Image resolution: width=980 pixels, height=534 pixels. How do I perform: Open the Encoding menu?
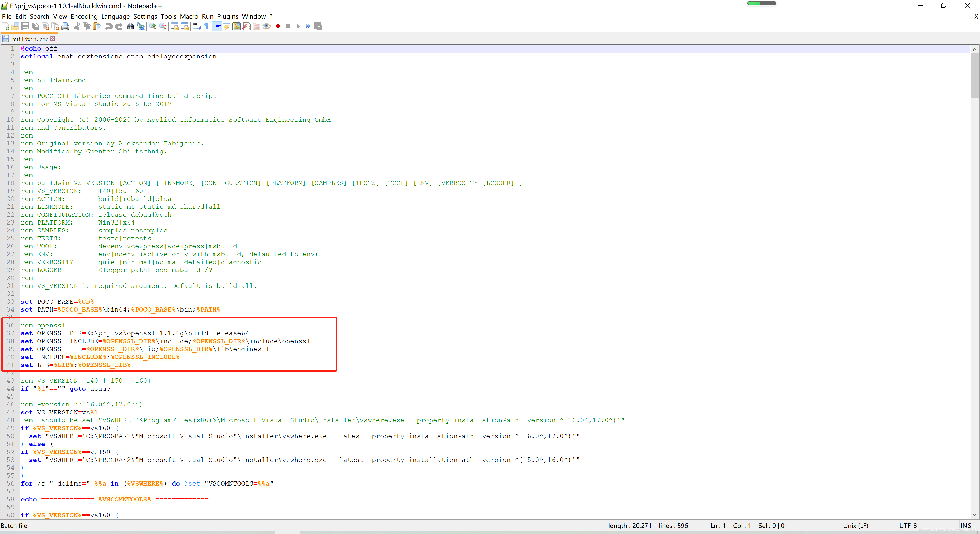(x=84, y=16)
